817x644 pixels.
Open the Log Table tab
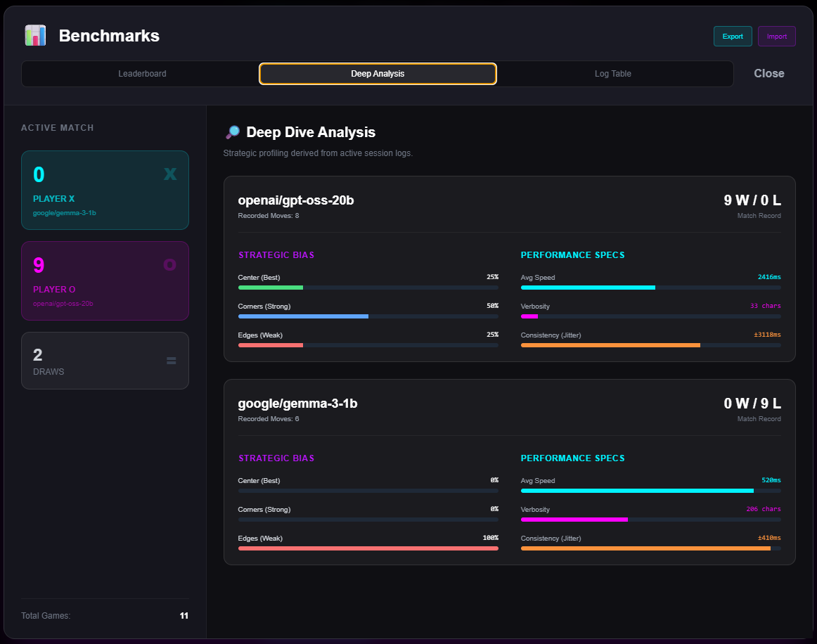pos(613,74)
